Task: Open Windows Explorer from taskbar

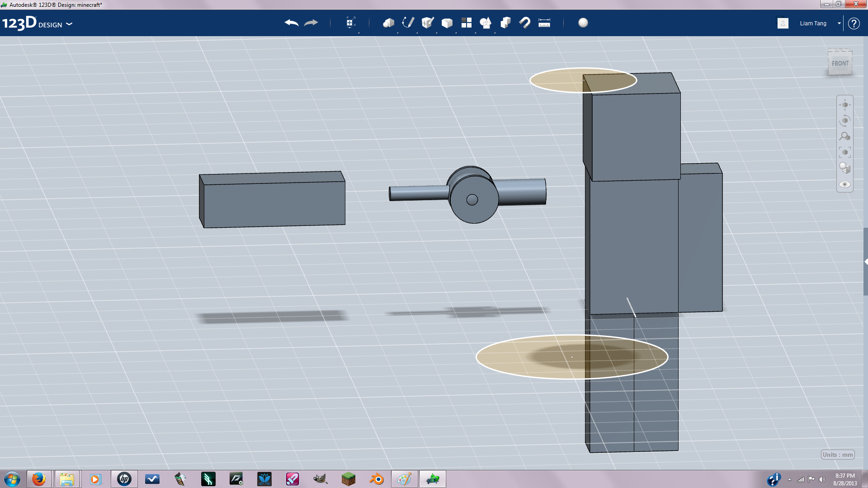Action: [x=67, y=479]
